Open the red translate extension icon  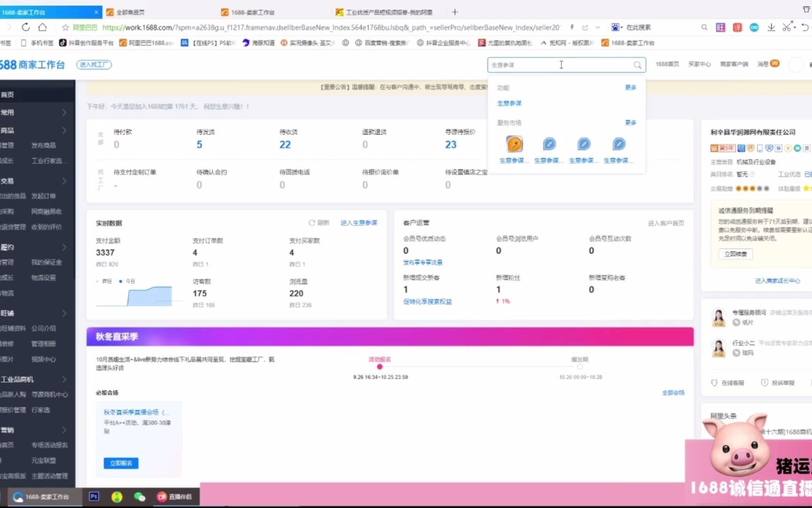tap(737, 27)
